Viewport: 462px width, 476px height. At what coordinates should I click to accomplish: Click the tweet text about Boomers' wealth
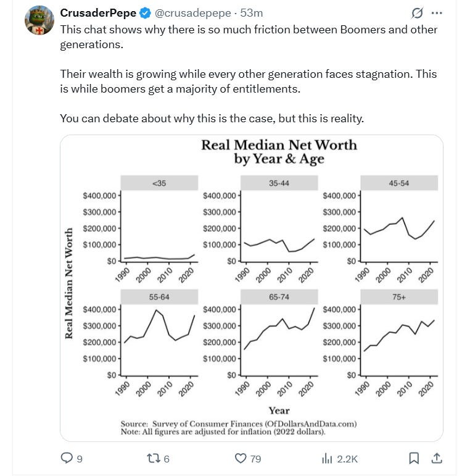(248, 81)
